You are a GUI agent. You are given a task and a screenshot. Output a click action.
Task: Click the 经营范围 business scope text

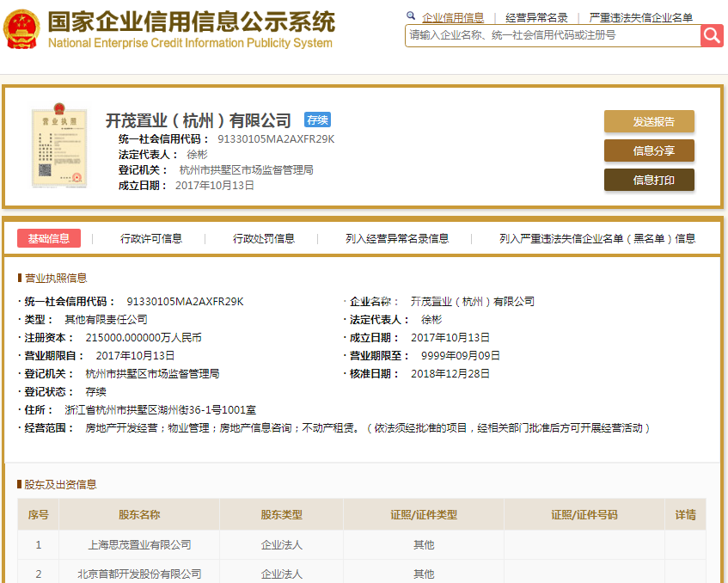click(x=367, y=428)
